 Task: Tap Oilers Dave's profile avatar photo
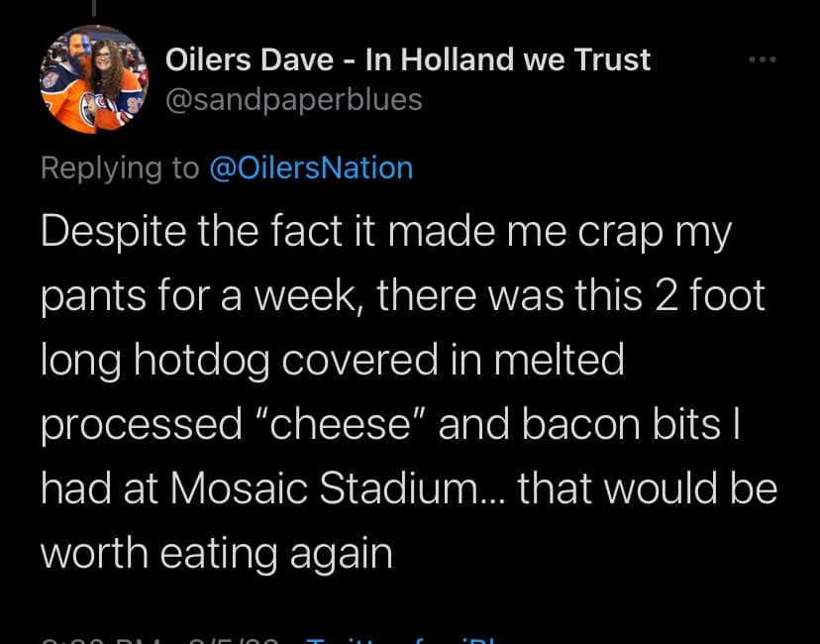[92, 79]
